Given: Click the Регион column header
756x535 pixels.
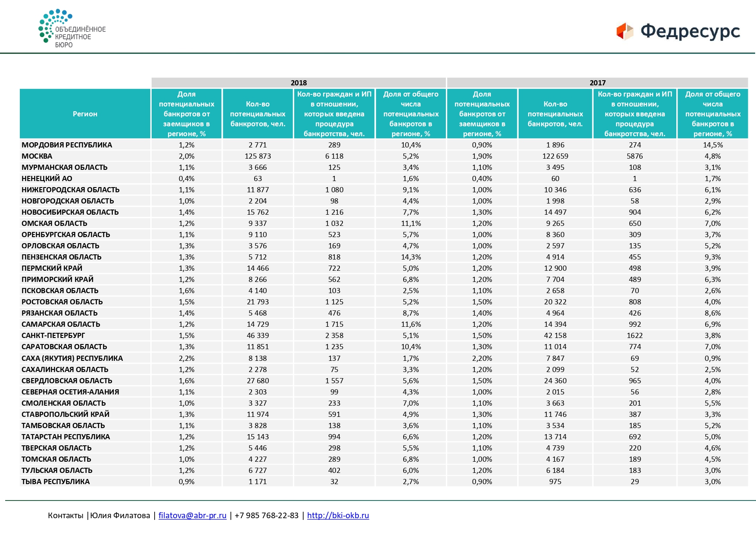Looking at the screenshot, I should (x=85, y=114).
